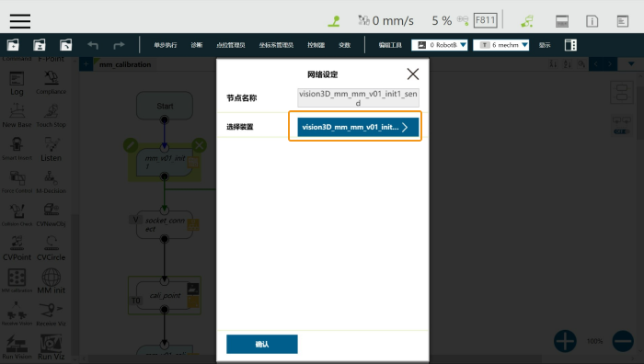The image size is (644, 364).
Task: Zoom out the flow canvas with minus
Action: tap(623, 341)
